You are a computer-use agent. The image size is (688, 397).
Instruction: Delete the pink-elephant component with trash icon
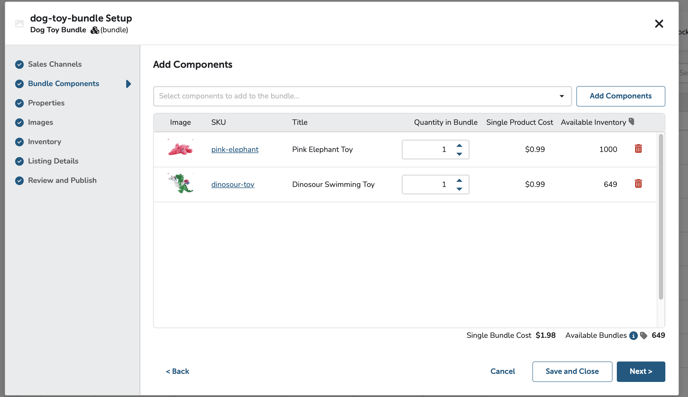(638, 149)
